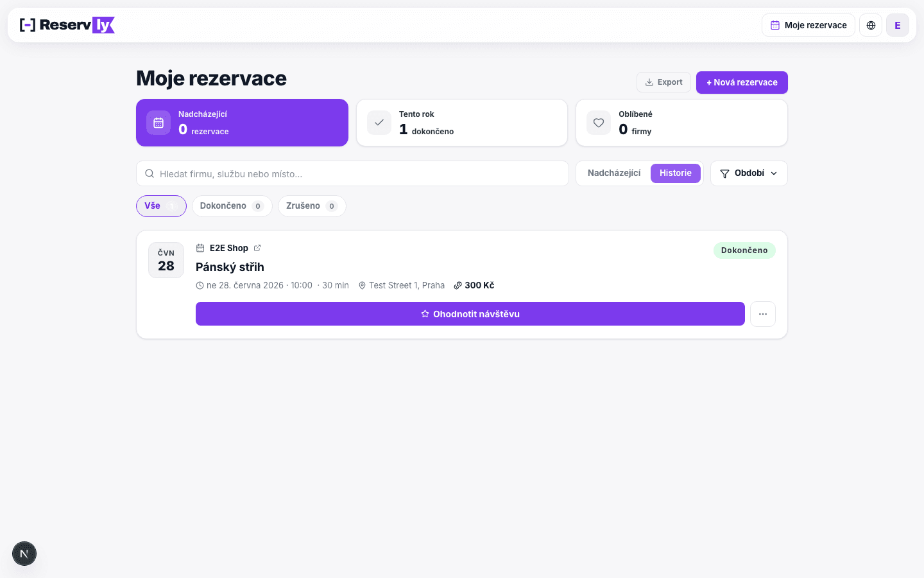Click the Export button
This screenshot has width=924, height=578.
[x=663, y=82]
